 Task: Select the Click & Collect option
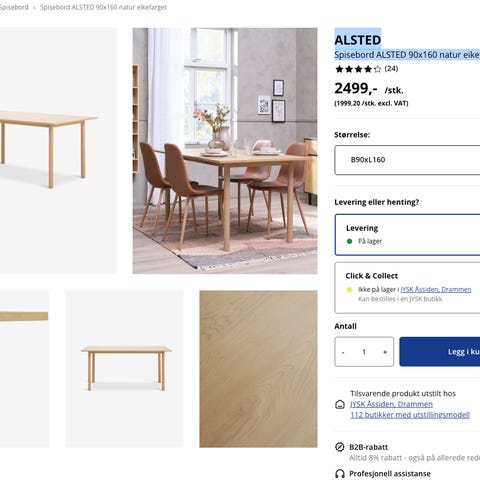coord(407,288)
